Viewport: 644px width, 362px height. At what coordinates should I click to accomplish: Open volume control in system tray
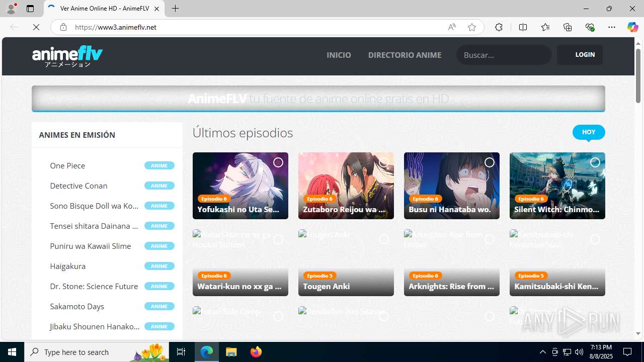(579, 352)
